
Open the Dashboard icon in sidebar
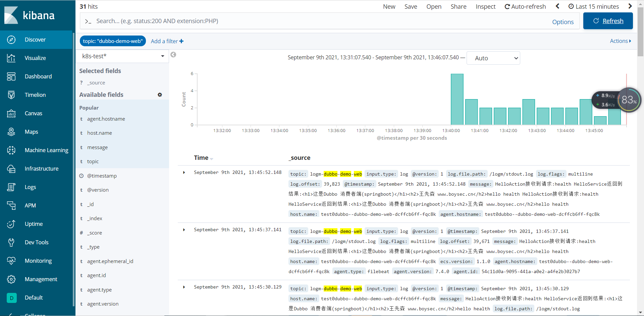pyautogui.click(x=11, y=76)
